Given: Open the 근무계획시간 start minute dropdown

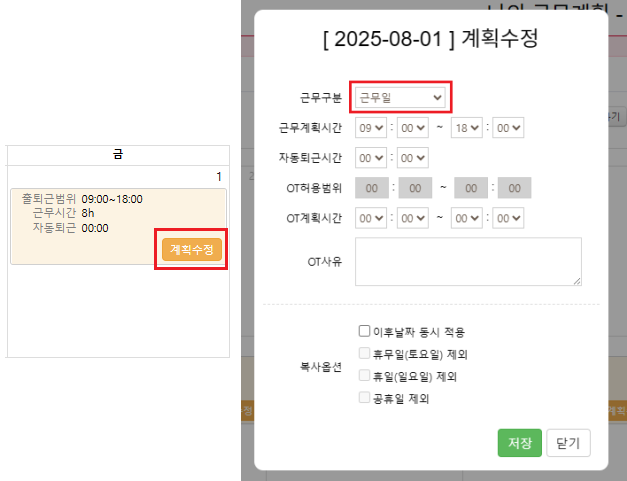Looking at the screenshot, I should tap(413, 128).
